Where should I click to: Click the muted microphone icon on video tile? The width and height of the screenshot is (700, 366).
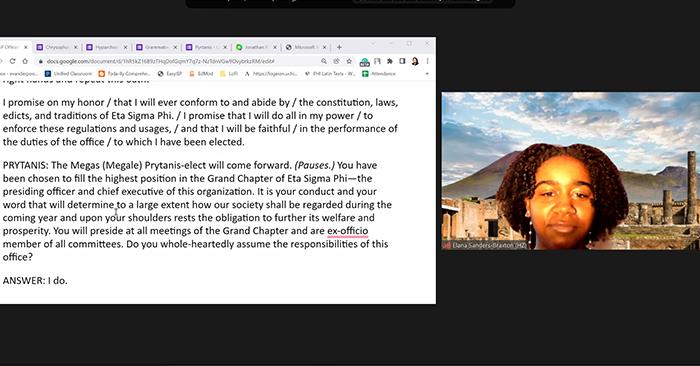pyautogui.click(x=446, y=245)
